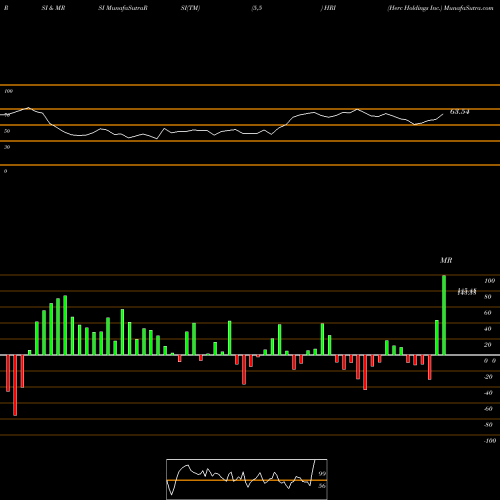Open the mini RSI preview chart thumbnail
Screen dimensions: 500x500
247,479
